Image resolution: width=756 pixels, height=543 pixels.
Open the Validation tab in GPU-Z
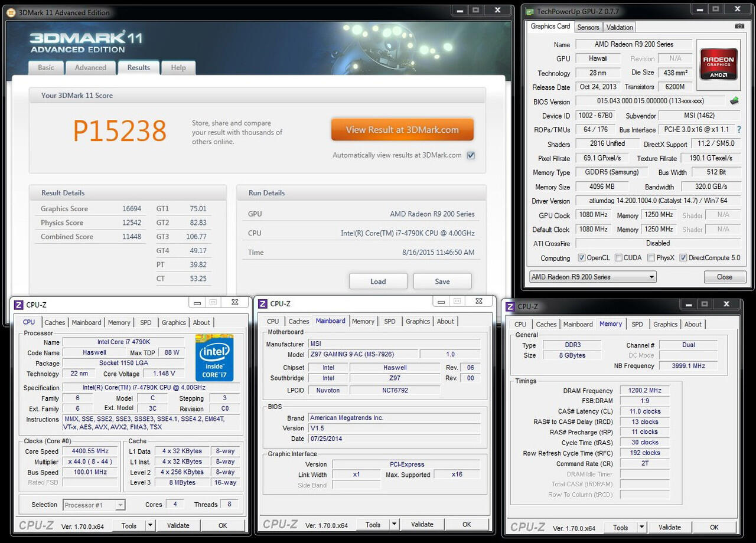tap(620, 27)
